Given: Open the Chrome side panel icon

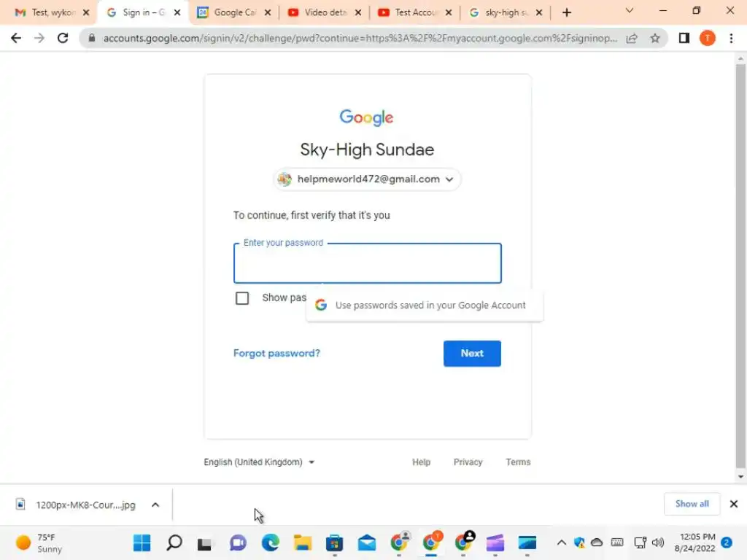Looking at the screenshot, I should pos(684,38).
